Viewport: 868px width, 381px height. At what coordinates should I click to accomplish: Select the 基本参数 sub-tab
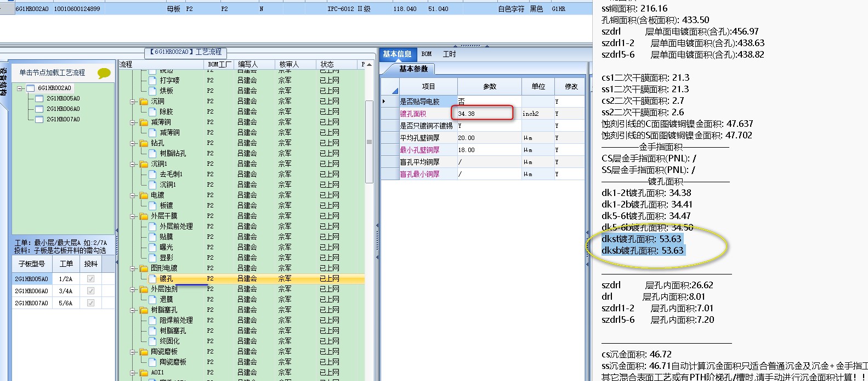(x=413, y=69)
